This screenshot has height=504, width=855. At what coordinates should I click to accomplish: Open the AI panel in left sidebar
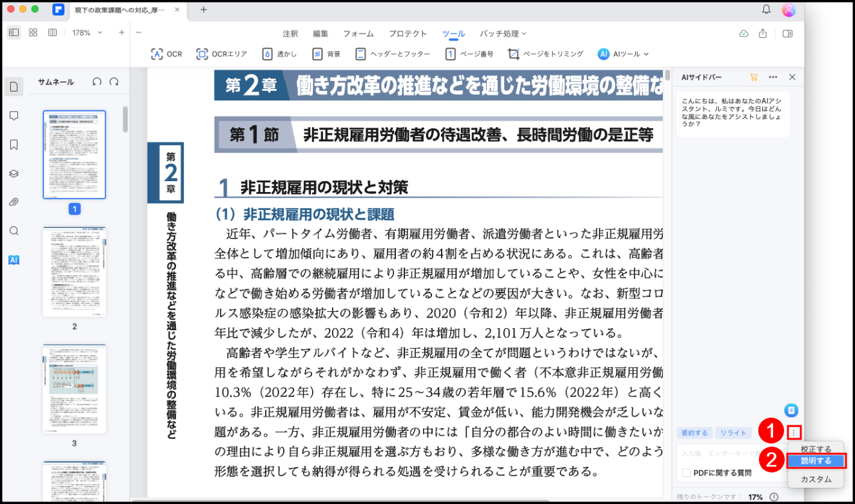[14, 260]
